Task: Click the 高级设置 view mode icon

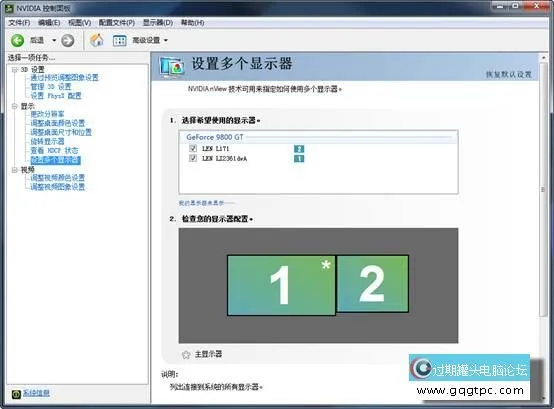Action: click(x=119, y=41)
